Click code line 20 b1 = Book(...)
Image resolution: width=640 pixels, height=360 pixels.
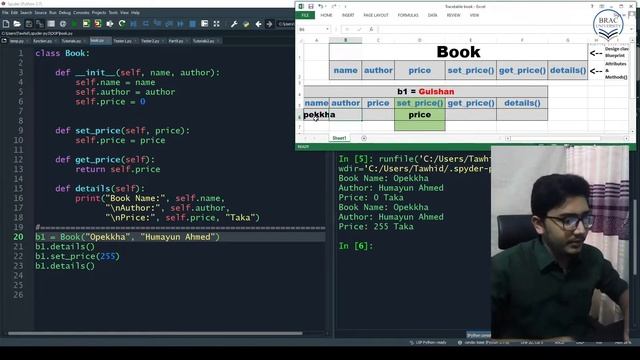(x=127, y=237)
